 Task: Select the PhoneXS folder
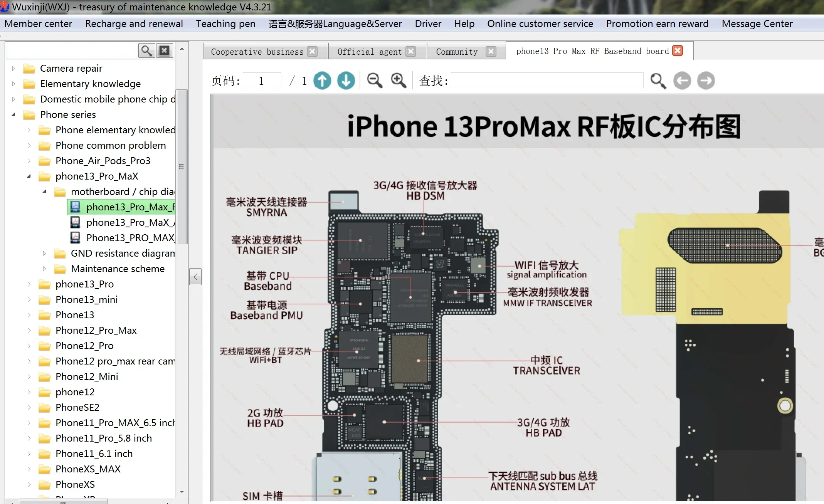coord(75,484)
